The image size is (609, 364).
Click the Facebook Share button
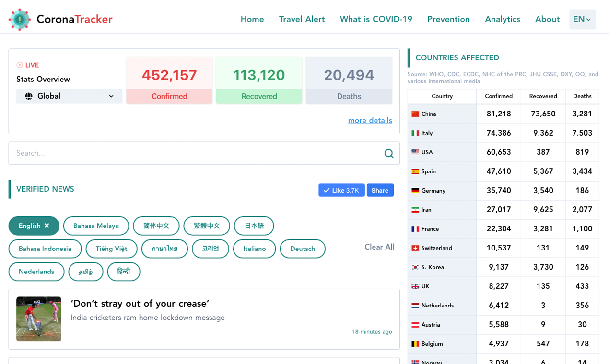[380, 190]
